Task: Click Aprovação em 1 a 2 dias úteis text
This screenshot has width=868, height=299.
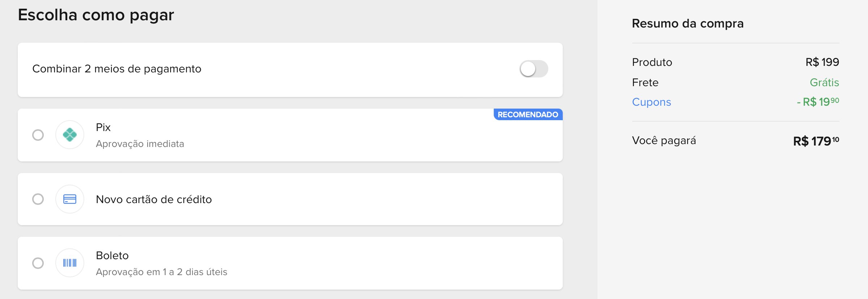Action: pyautogui.click(x=162, y=272)
